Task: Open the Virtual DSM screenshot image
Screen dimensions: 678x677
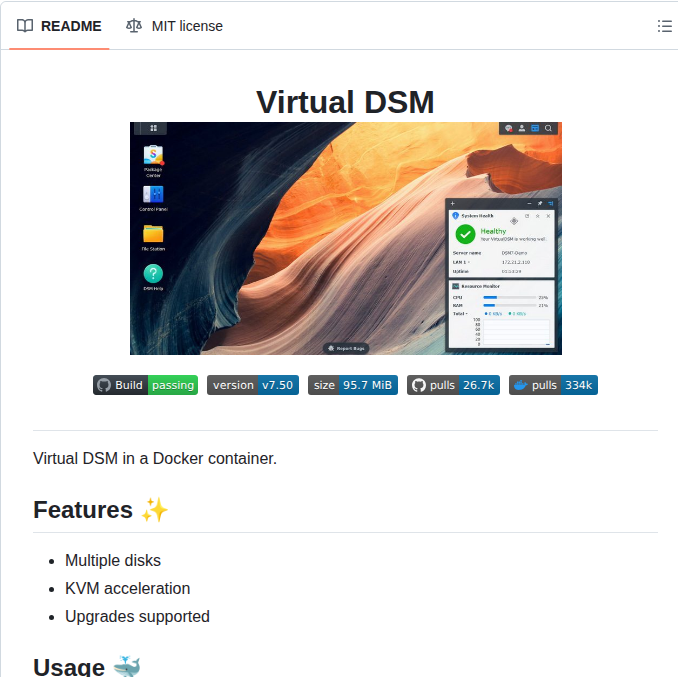Action: coord(345,238)
